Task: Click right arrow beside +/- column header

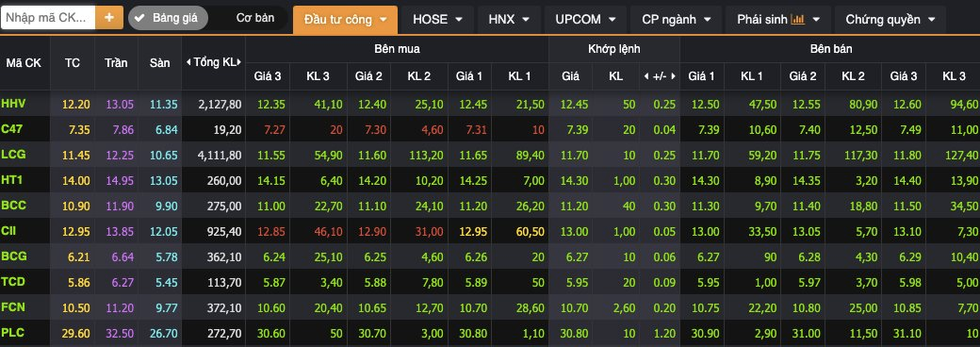Action: (x=673, y=76)
